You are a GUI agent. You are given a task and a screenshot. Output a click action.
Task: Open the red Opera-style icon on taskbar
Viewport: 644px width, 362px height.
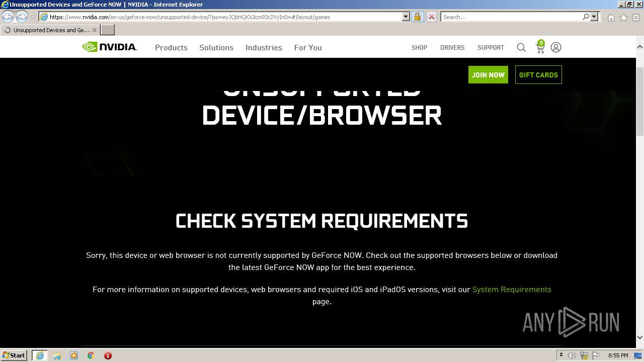tap(108, 355)
